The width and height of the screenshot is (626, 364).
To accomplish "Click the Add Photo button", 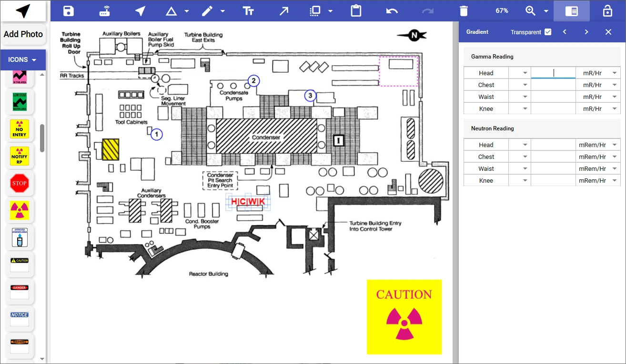I will tap(23, 34).
